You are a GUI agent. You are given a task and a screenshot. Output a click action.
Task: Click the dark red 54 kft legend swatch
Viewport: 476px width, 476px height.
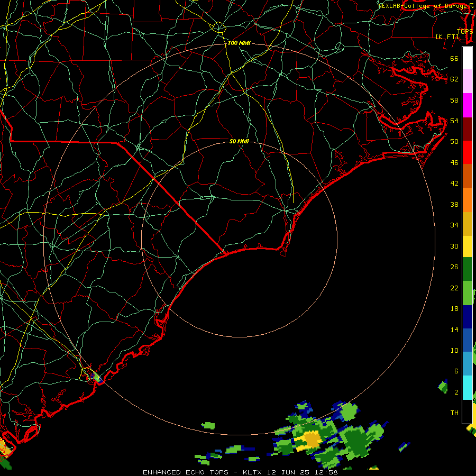pyautogui.click(x=467, y=129)
